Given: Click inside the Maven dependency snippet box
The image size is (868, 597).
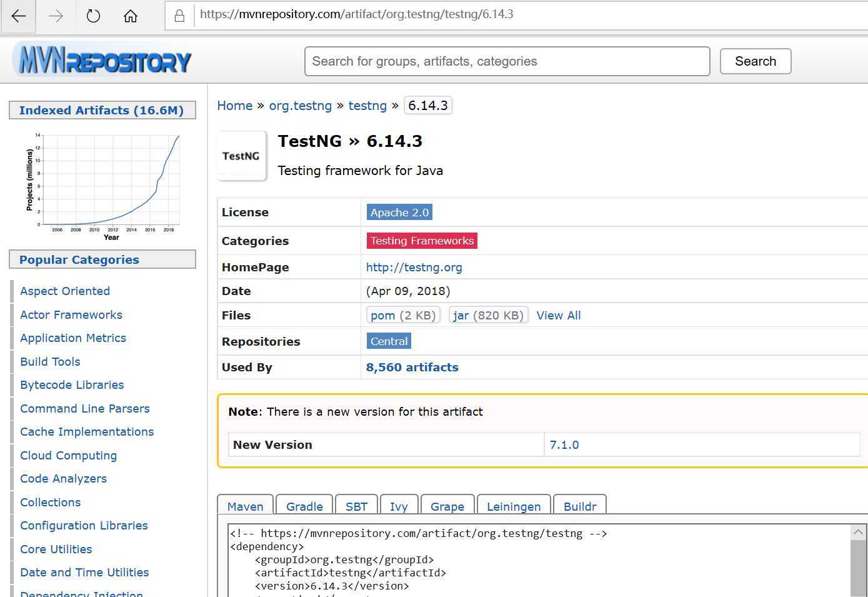Looking at the screenshot, I should [539, 561].
